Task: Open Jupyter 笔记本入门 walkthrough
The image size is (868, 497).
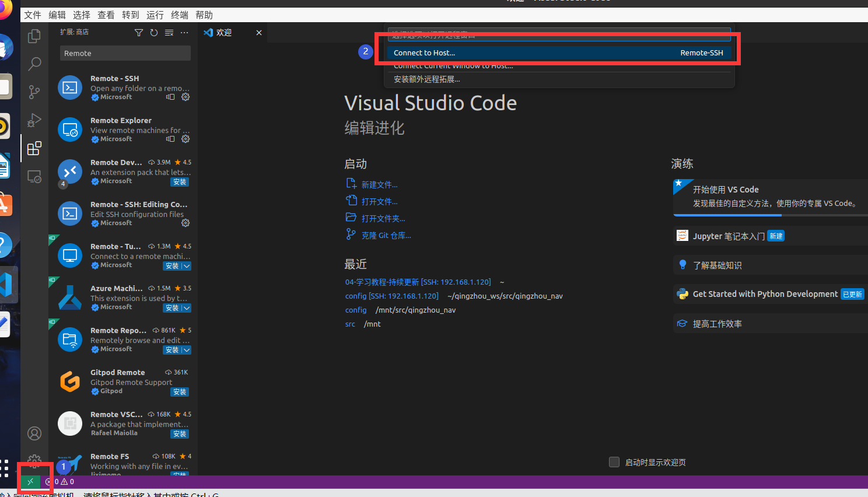Action: [771, 236]
